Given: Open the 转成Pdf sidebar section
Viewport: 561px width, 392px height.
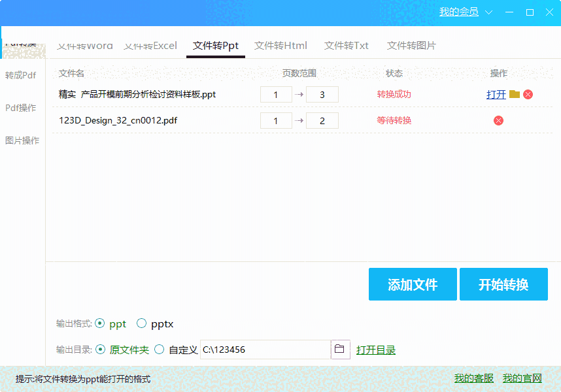Looking at the screenshot, I should tap(21, 75).
